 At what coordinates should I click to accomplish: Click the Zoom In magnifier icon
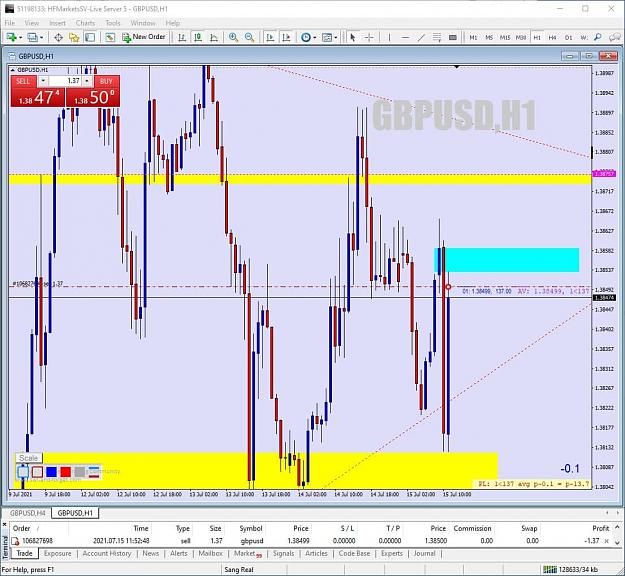233,37
